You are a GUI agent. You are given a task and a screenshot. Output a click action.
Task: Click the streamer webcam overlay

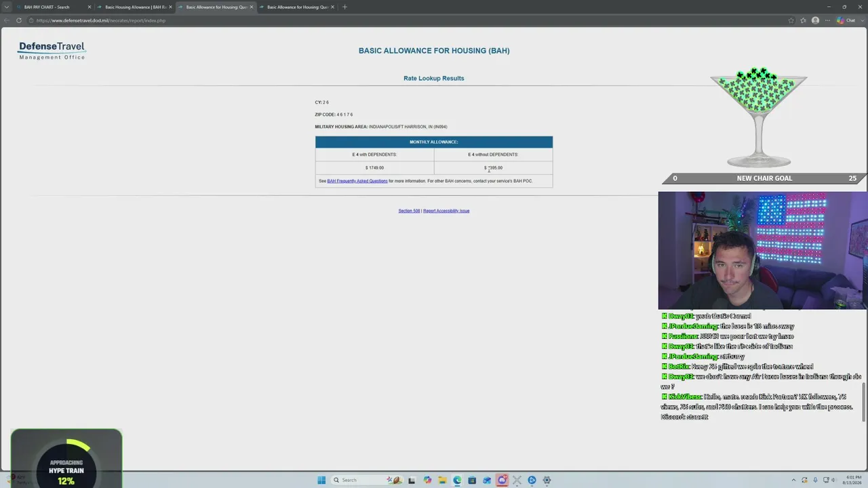763,250
